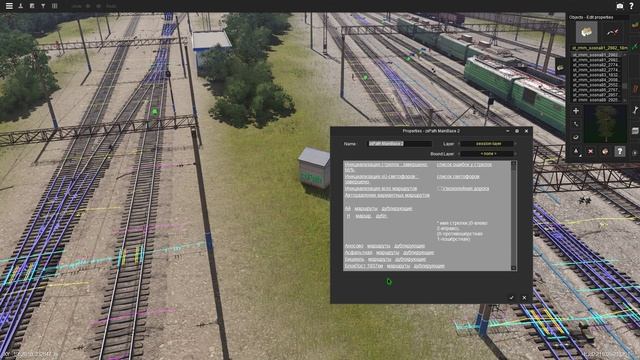Click the Add object plus tool
Image resolution: width=640 pixels, height=360 pixels.
click(576, 111)
